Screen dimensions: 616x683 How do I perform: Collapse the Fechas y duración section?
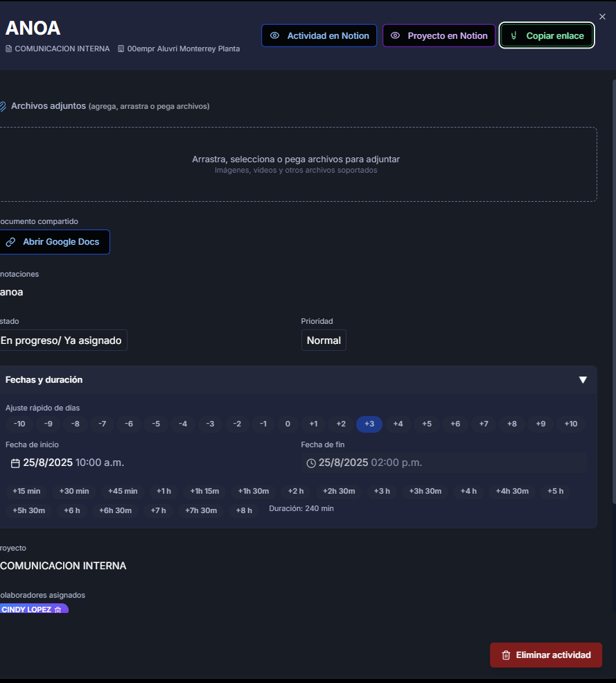coord(583,380)
